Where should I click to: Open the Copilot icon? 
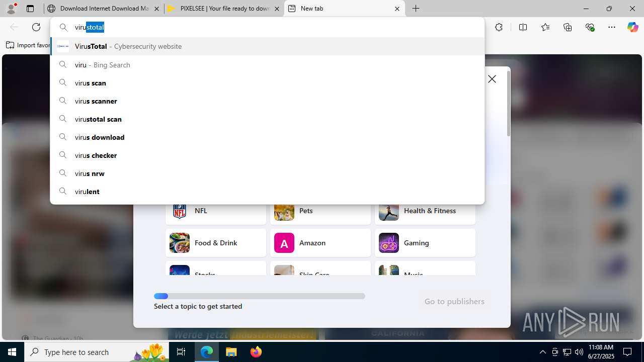pyautogui.click(x=632, y=27)
